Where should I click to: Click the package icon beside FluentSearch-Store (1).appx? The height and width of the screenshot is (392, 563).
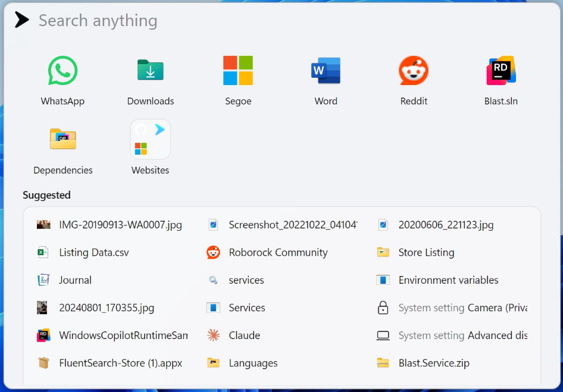pyautogui.click(x=43, y=363)
